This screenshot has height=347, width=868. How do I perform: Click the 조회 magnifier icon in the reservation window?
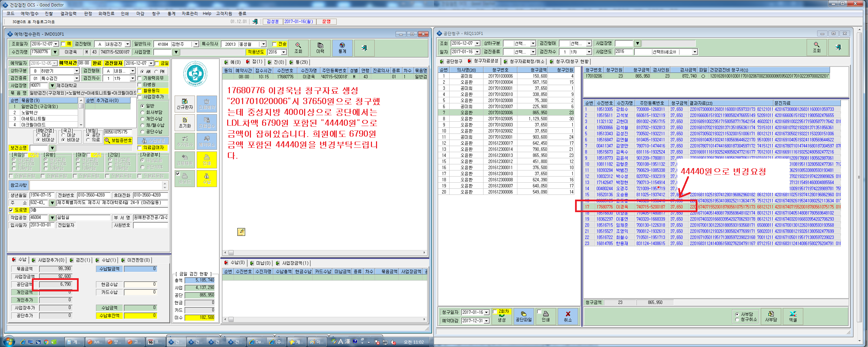point(298,48)
